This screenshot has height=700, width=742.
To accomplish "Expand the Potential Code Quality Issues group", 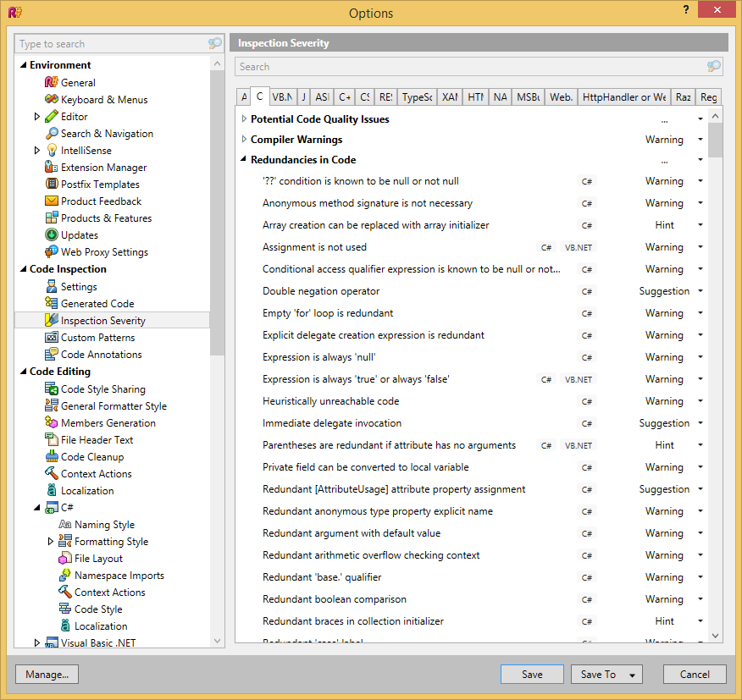I will (244, 119).
